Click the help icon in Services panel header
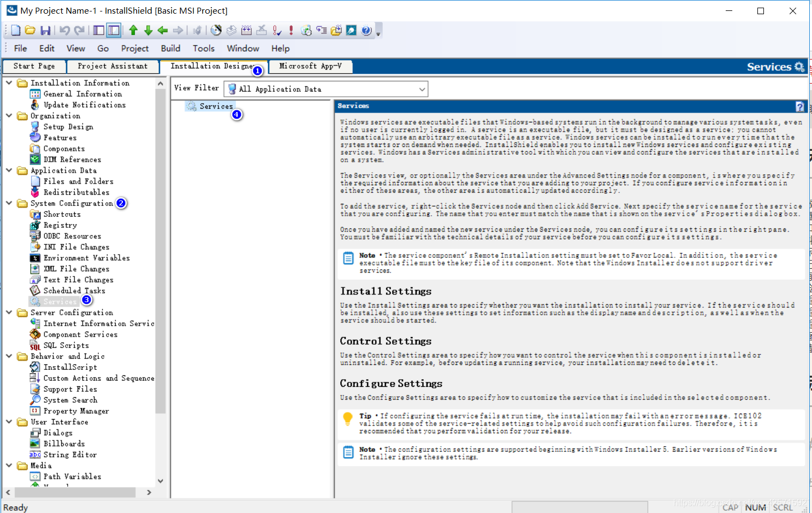Viewport: 812px width, 513px height. (x=799, y=107)
